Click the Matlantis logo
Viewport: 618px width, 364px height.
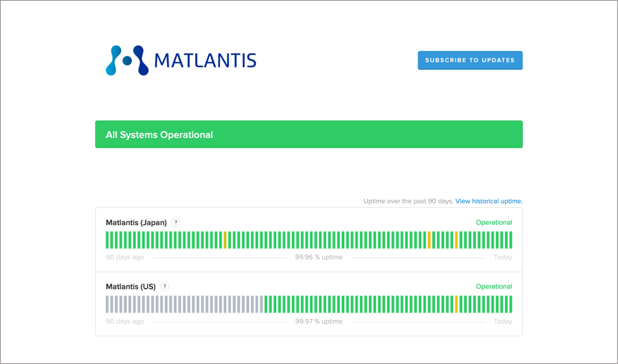point(181,60)
